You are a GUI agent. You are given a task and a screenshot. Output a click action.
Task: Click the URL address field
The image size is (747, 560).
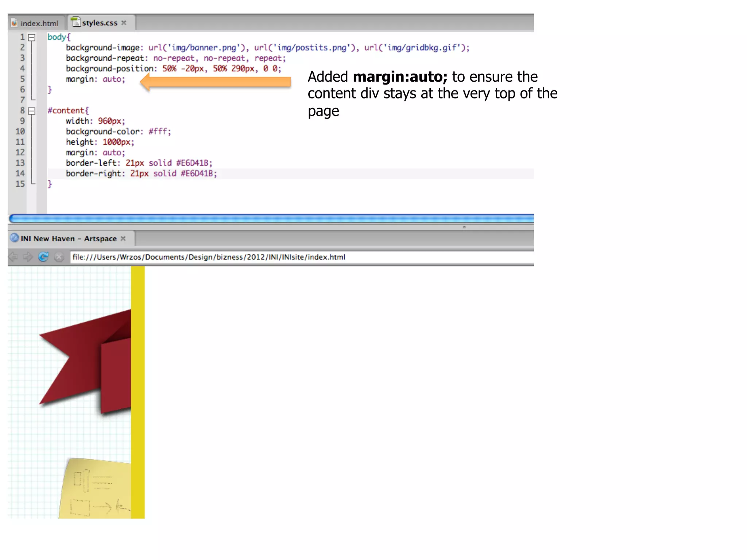[x=302, y=257]
